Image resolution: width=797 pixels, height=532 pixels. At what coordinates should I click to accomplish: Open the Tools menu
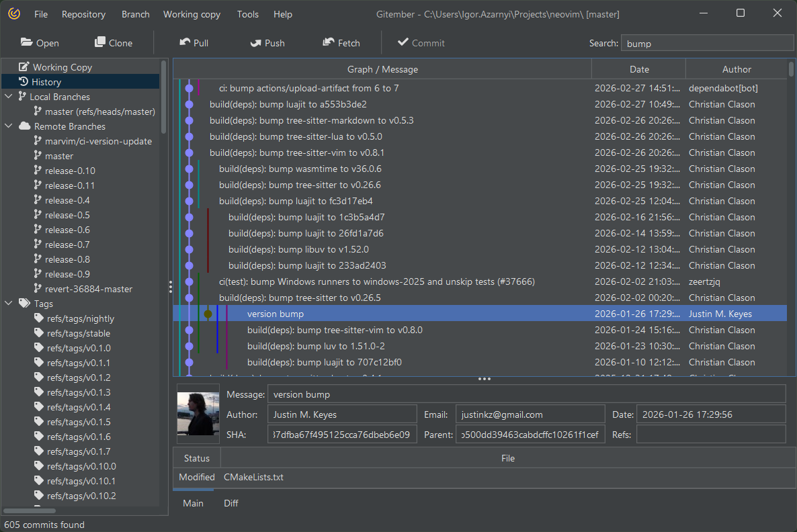click(247, 14)
